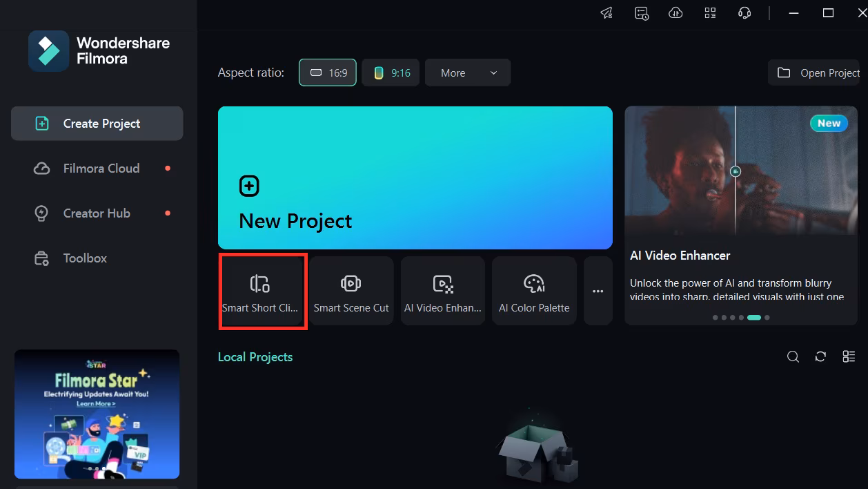
Task: Click the active teal carousel indicator
Action: [754, 318]
